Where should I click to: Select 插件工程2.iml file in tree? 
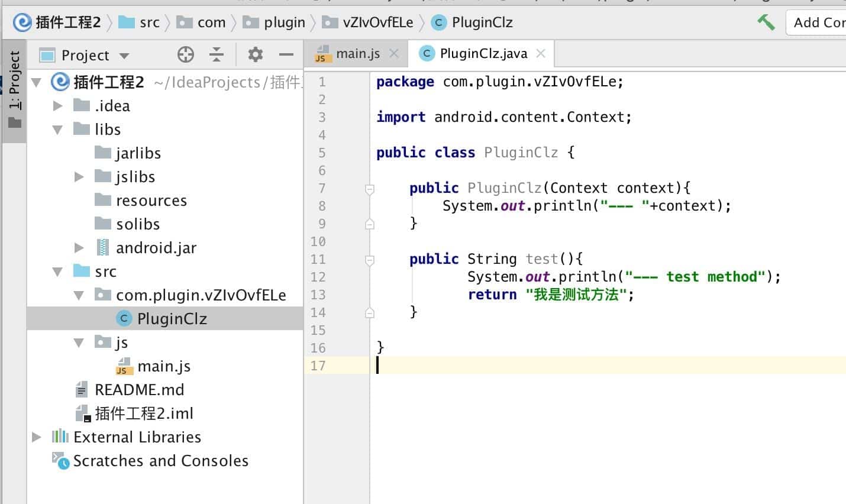[x=144, y=413]
